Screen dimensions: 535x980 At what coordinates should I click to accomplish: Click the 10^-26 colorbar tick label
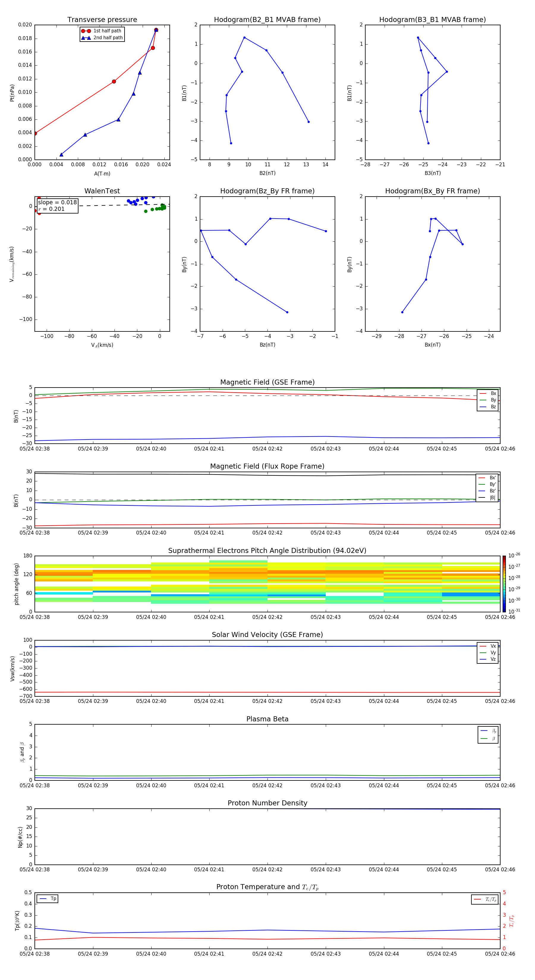pyautogui.click(x=514, y=555)
